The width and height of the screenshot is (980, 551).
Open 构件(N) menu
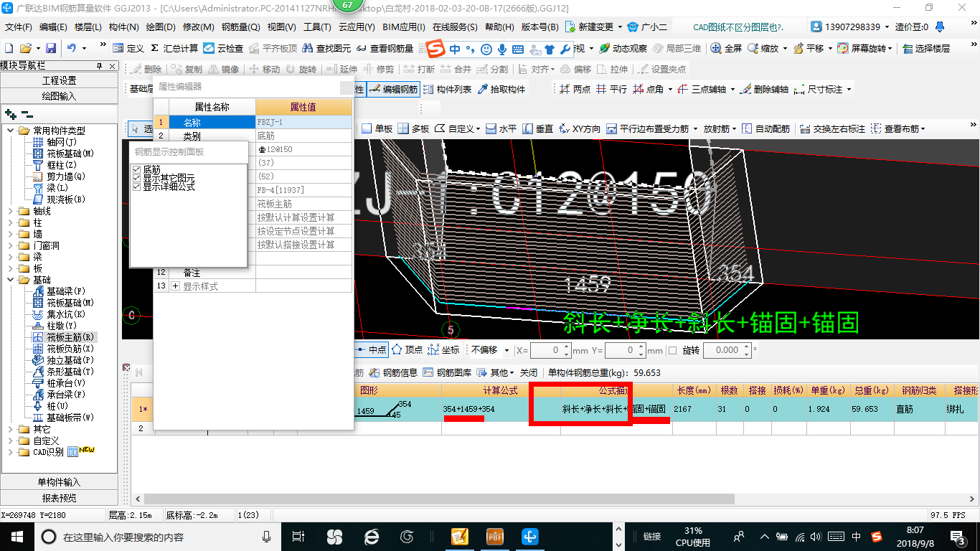[x=124, y=27]
